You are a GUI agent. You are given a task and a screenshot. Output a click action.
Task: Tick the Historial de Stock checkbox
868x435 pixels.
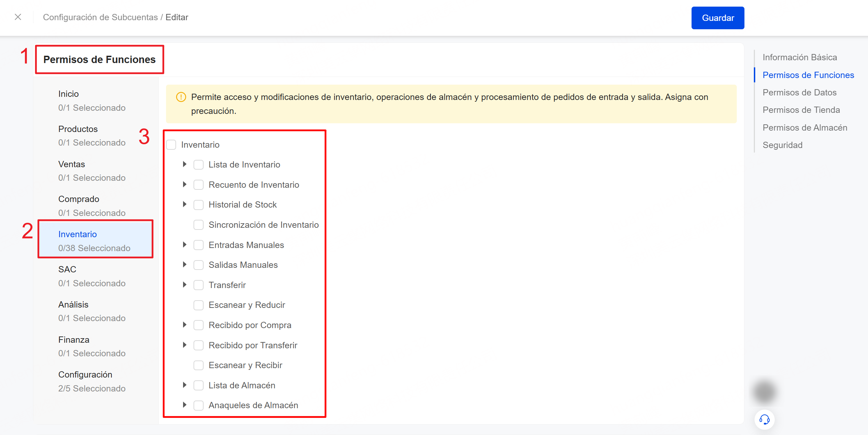click(198, 205)
